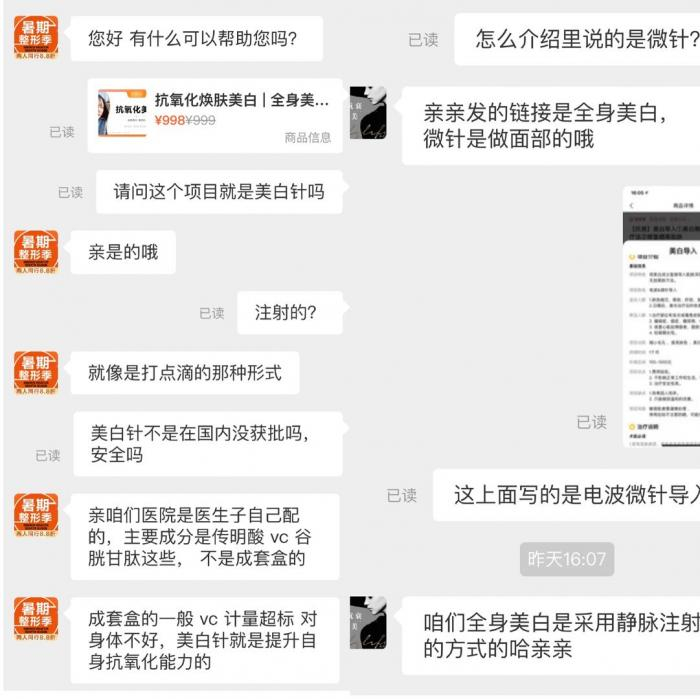Select the 您好 有什么可以帮助您吗 message bubble
Screen dimensions: 700x699
196,38
